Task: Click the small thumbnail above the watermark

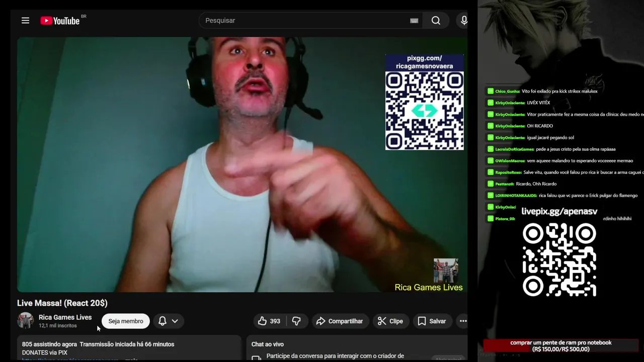Action: (446, 270)
